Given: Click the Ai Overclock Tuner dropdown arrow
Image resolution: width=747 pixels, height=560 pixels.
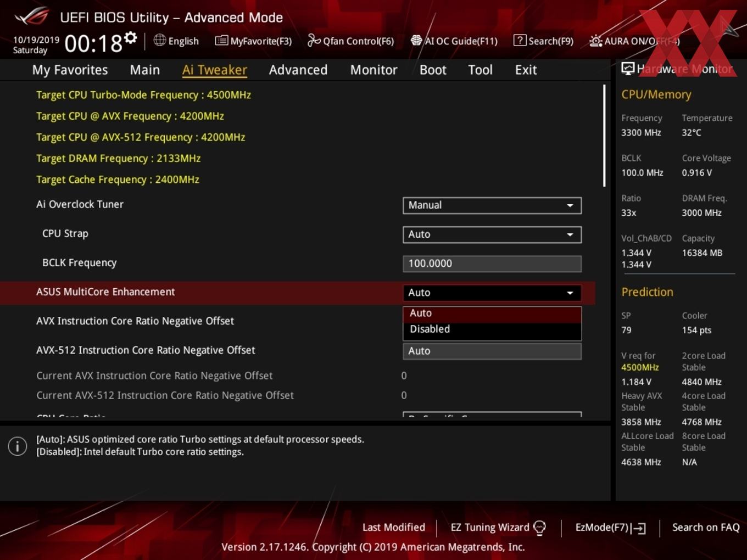Looking at the screenshot, I should [x=570, y=206].
